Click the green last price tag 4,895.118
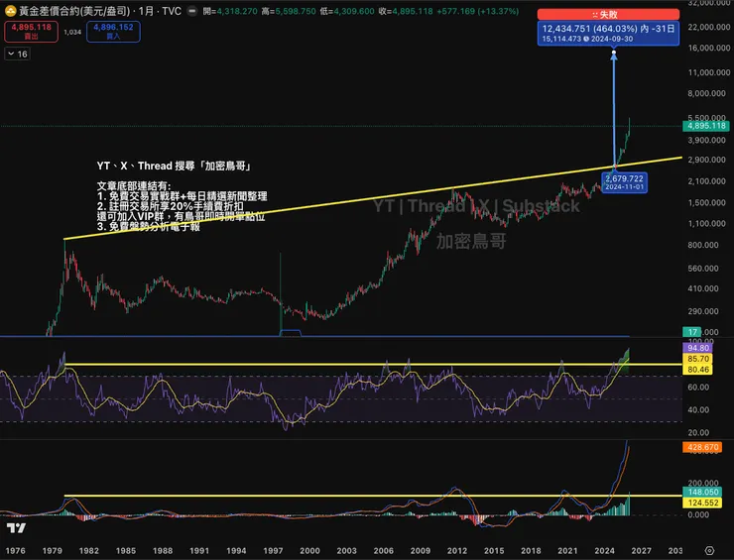Screen dimensions: 734x560 click(x=706, y=125)
